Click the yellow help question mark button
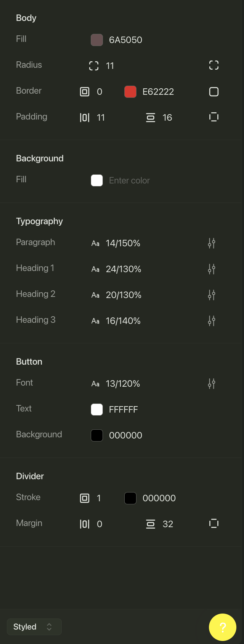Image resolution: width=244 pixels, height=644 pixels. click(x=223, y=627)
